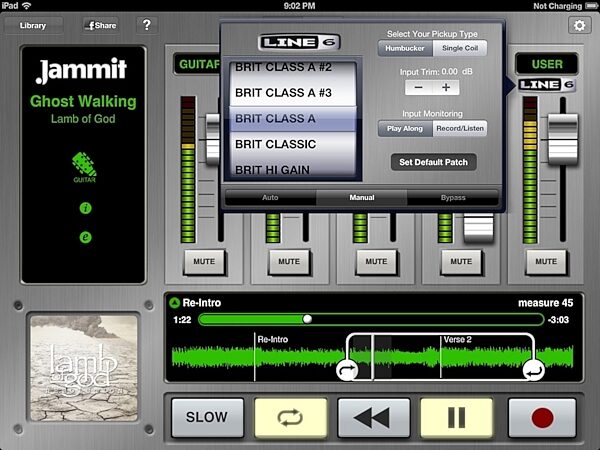Tap the loop start handle
Image resolution: width=600 pixels, height=450 pixels.
347,370
